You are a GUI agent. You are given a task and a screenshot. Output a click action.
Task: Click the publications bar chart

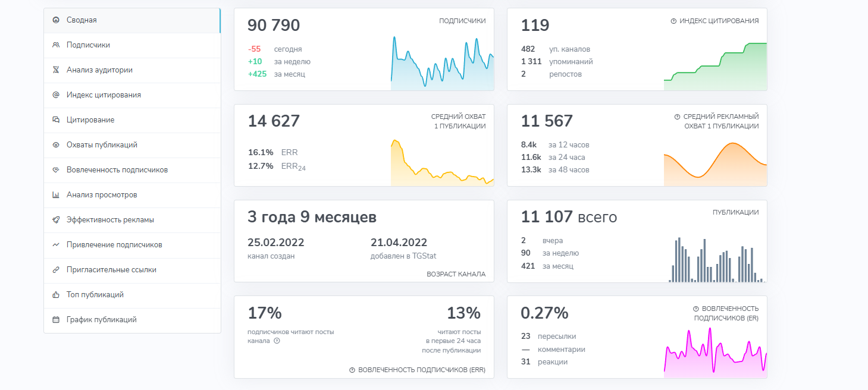click(715, 260)
